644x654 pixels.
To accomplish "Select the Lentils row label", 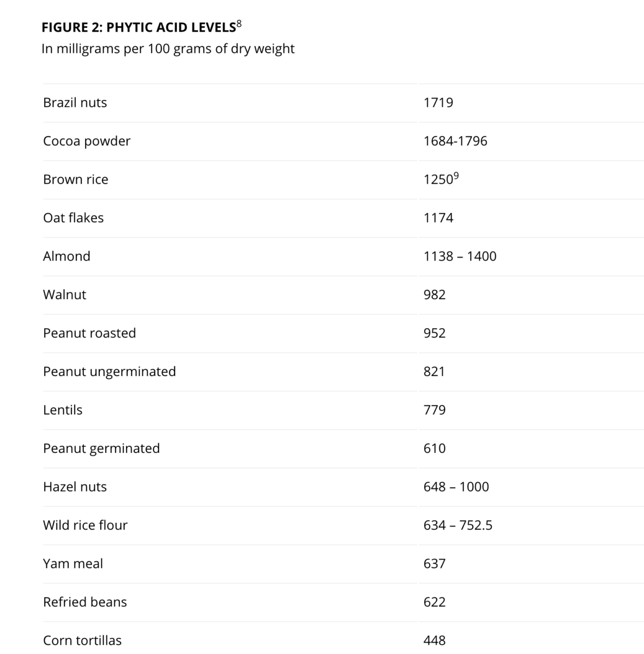I will [x=63, y=410].
